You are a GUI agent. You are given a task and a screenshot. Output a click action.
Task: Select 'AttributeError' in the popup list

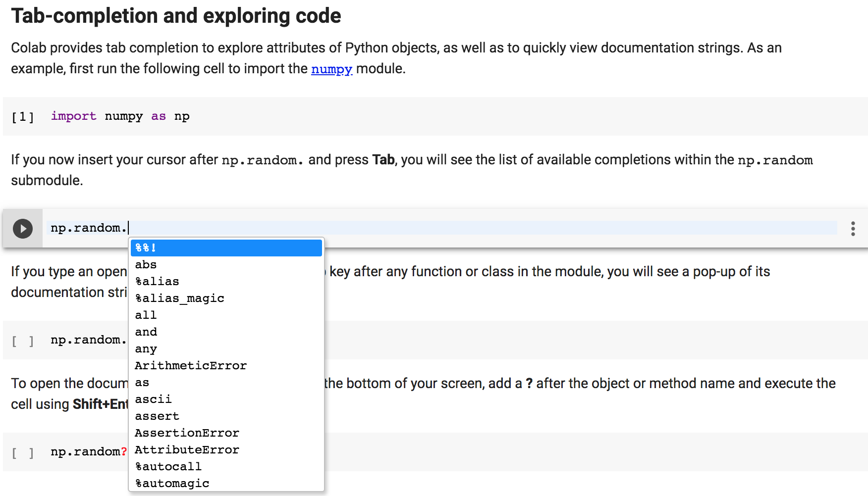[x=187, y=449]
